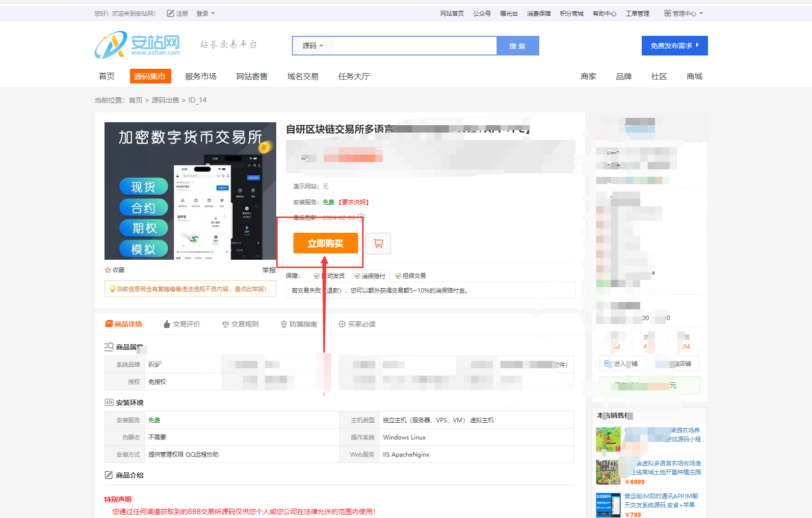Open the 社区 nav item
812x518 pixels.
click(659, 76)
